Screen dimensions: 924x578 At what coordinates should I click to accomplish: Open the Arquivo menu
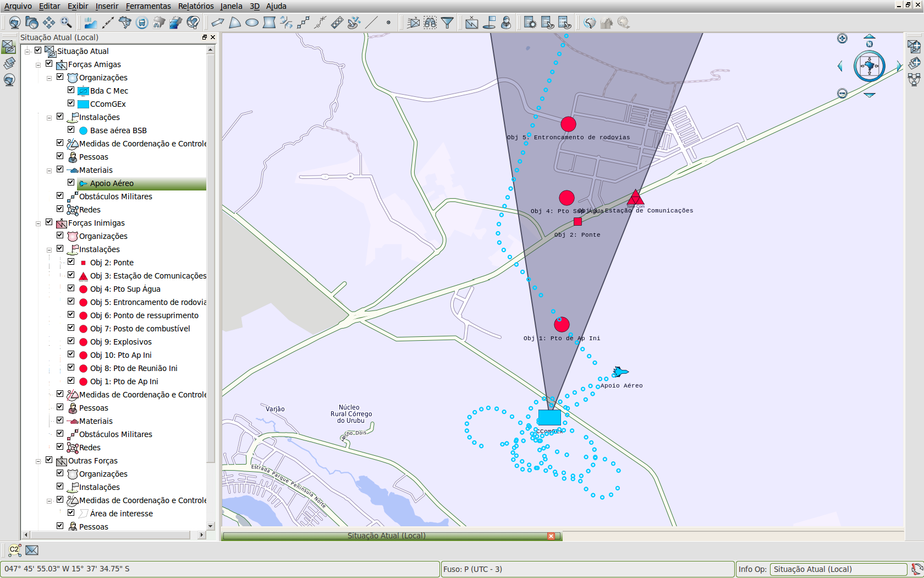coord(18,6)
